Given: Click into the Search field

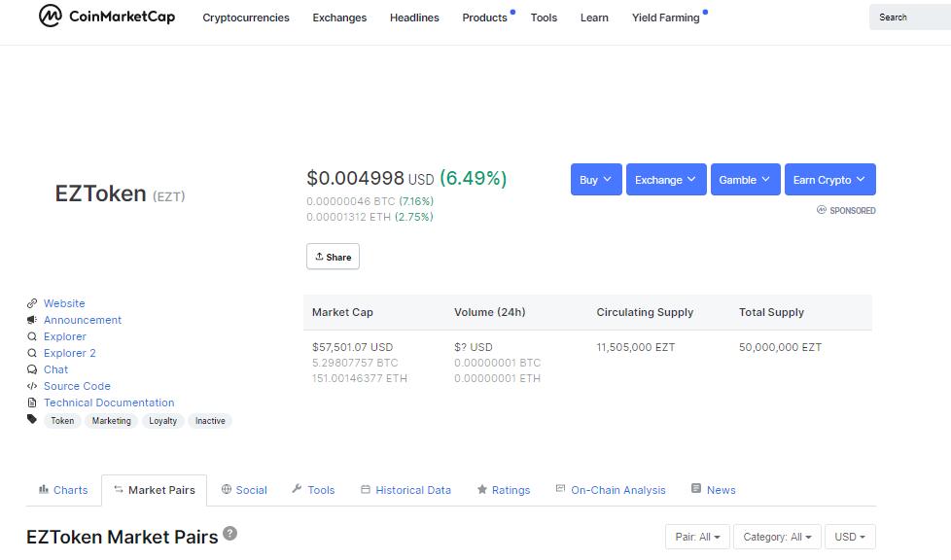Looking at the screenshot, I should click(910, 17).
